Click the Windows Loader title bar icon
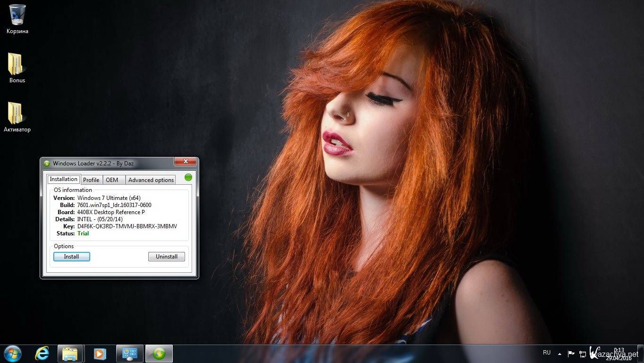The image size is (644, 363). [47, 164]
